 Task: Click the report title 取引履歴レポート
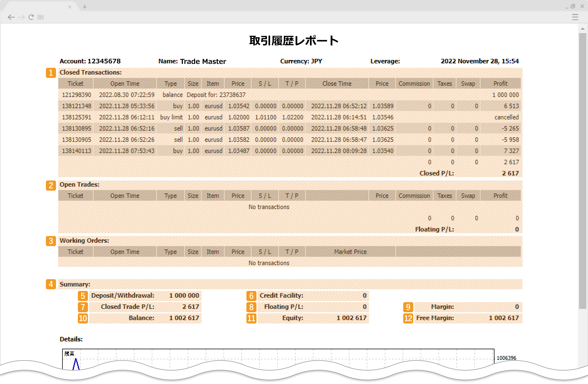[x=294, y=41]
